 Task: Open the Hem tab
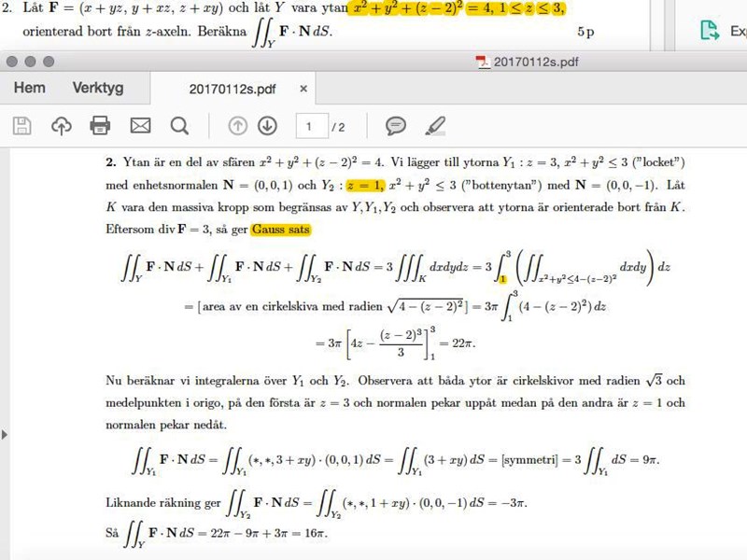click(x=29, y=89)
